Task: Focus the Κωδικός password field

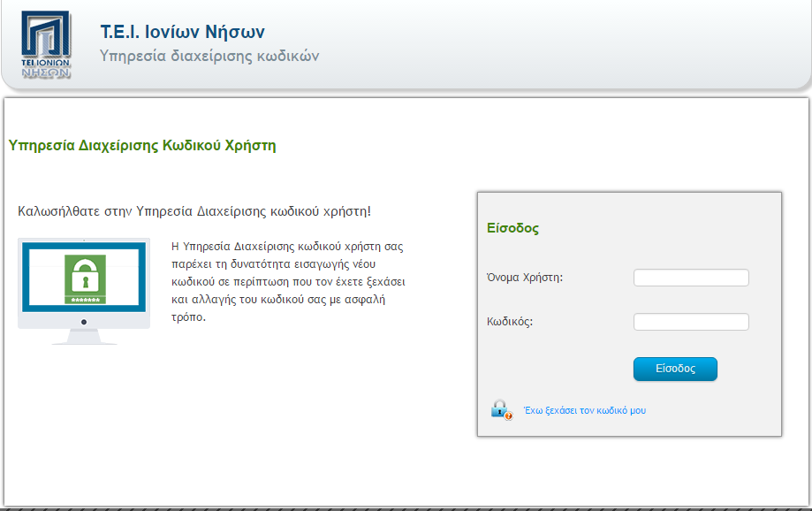Action: click(691, 322)
